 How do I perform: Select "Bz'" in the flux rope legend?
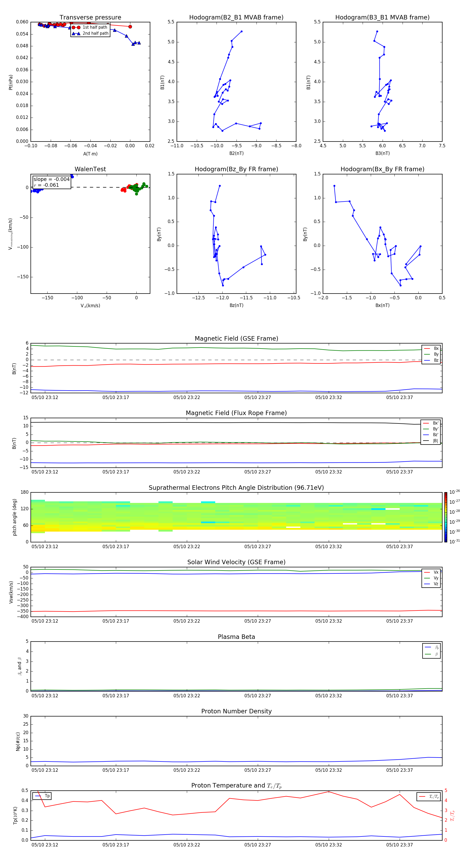[431, 435]
